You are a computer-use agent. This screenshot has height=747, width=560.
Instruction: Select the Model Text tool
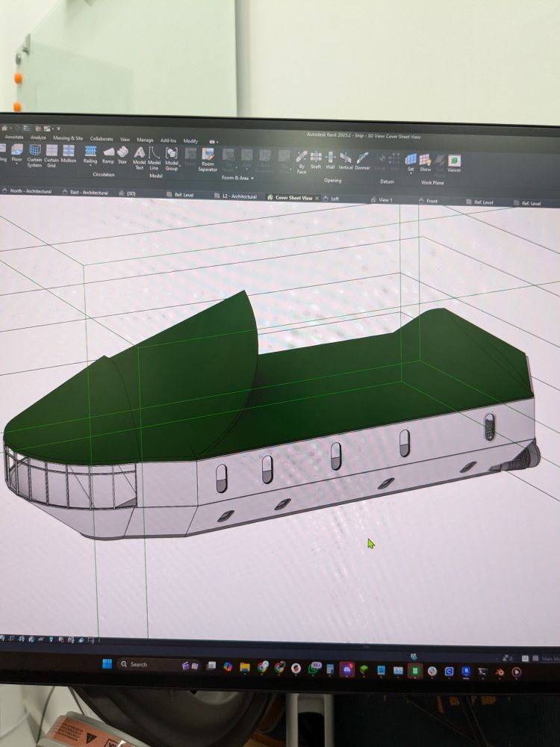139,158
